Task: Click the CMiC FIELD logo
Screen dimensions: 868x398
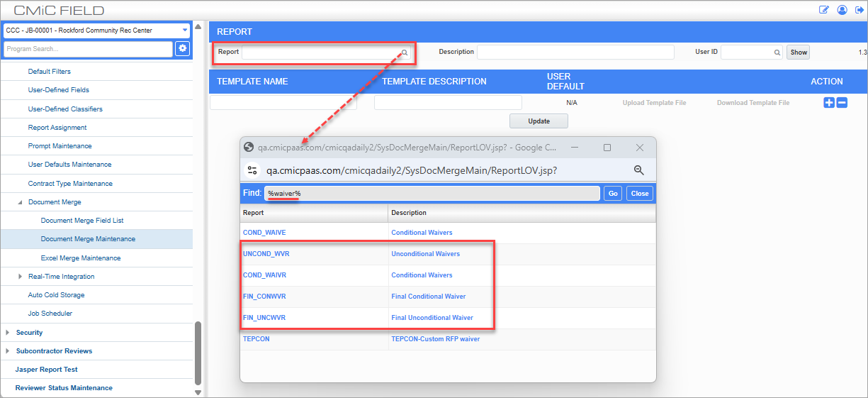Action: coord(59,11)
